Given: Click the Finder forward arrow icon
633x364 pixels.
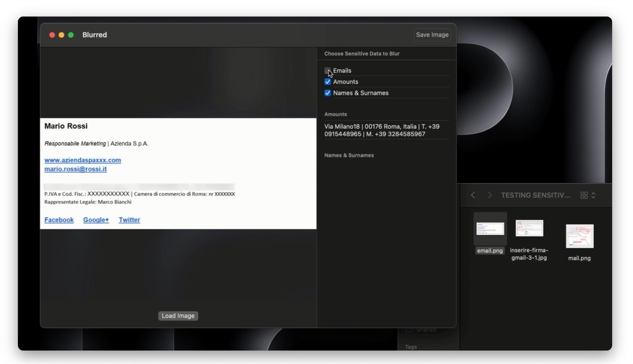Looking at the screenshot, I should tap(490, 195).
